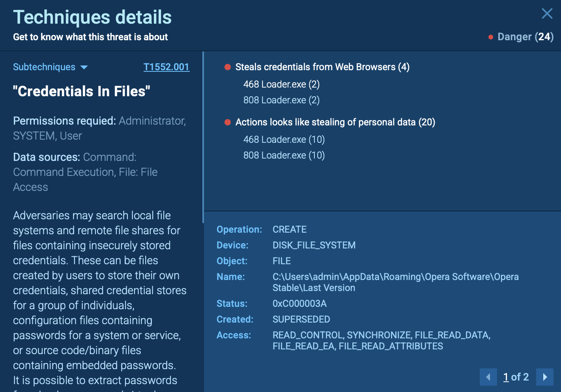The image size is (561, 392).
Task: Click the status code 0xC000003A value
Action: point(299,304)
